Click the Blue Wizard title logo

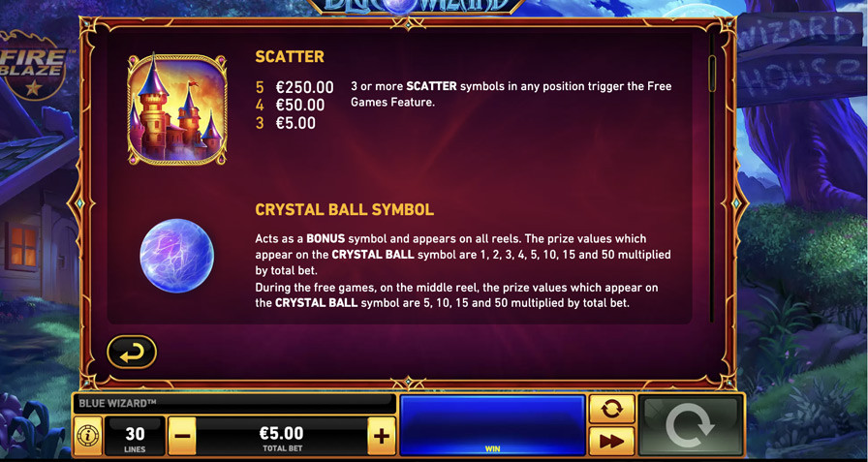point(416,7)
